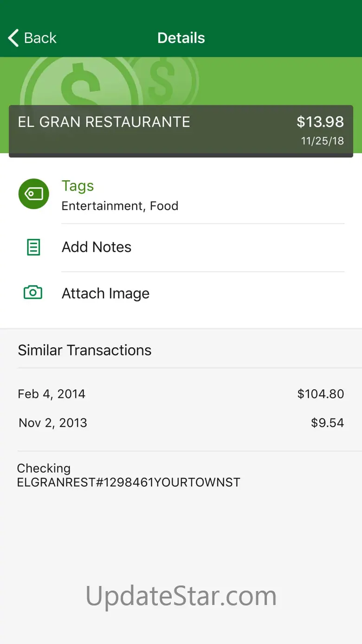Tap the $13.98 transaction amount

[320, 122]
